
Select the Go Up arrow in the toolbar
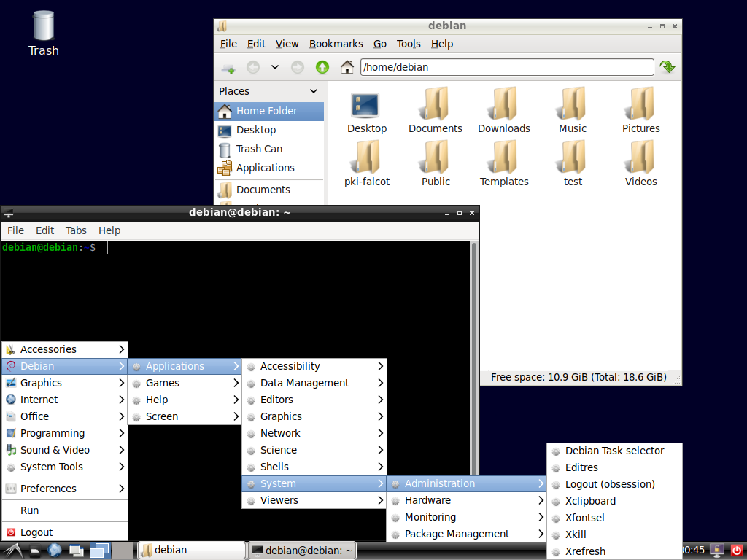coord(322,66)
